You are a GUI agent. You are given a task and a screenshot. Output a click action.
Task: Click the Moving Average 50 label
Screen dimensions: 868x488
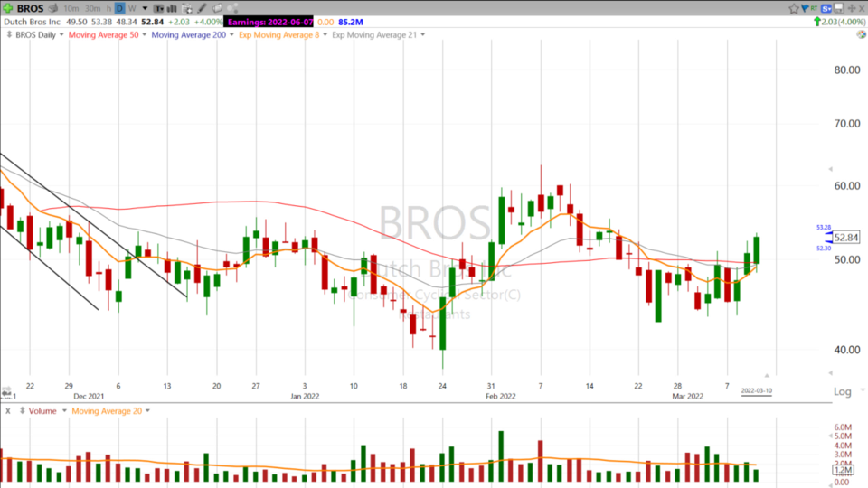pyautogui.click(x=103, y=35)
